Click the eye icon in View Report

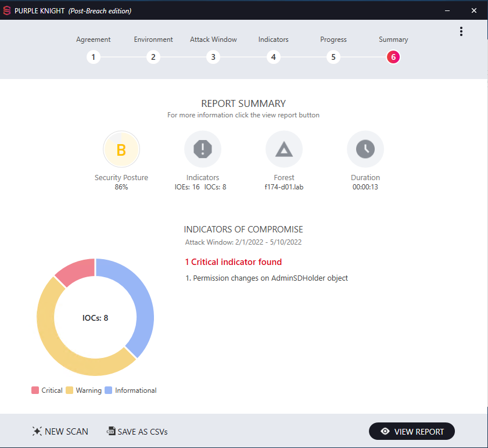[385, 431]
